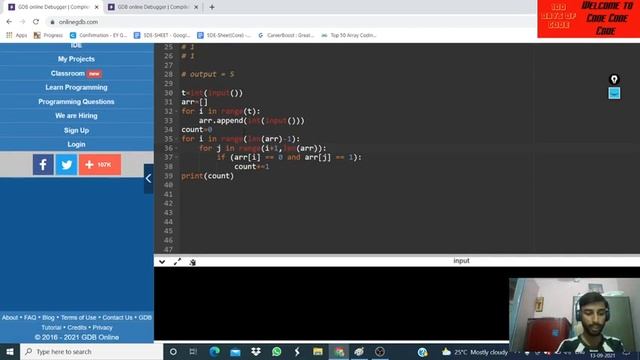Open the Contact Us footer link
This screenshot has height=360, width=640.
[117, 318]
